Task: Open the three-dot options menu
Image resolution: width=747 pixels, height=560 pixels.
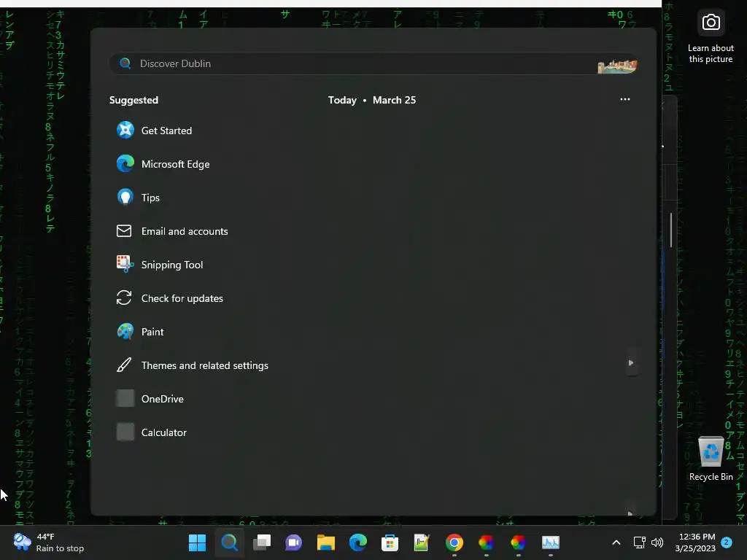Action: (x=625, y=99)
